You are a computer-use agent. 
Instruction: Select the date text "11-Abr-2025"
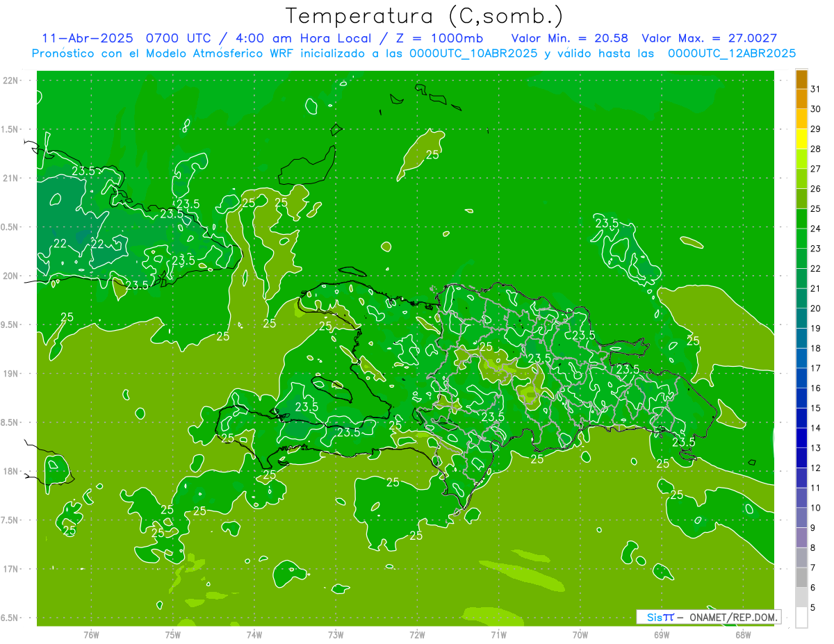click(x=87, y=38)
